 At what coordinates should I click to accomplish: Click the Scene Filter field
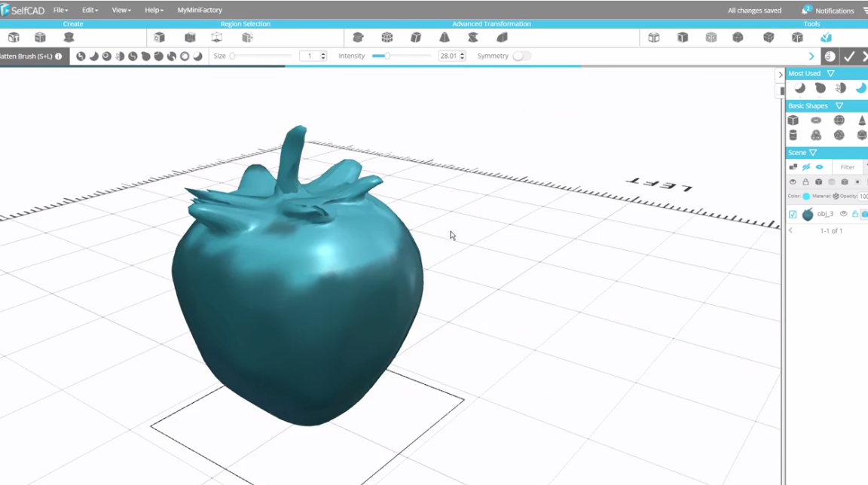(847, 167)
